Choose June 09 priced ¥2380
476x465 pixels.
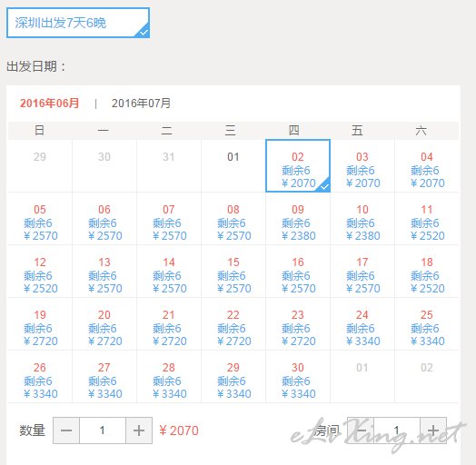tap(298, 219)
